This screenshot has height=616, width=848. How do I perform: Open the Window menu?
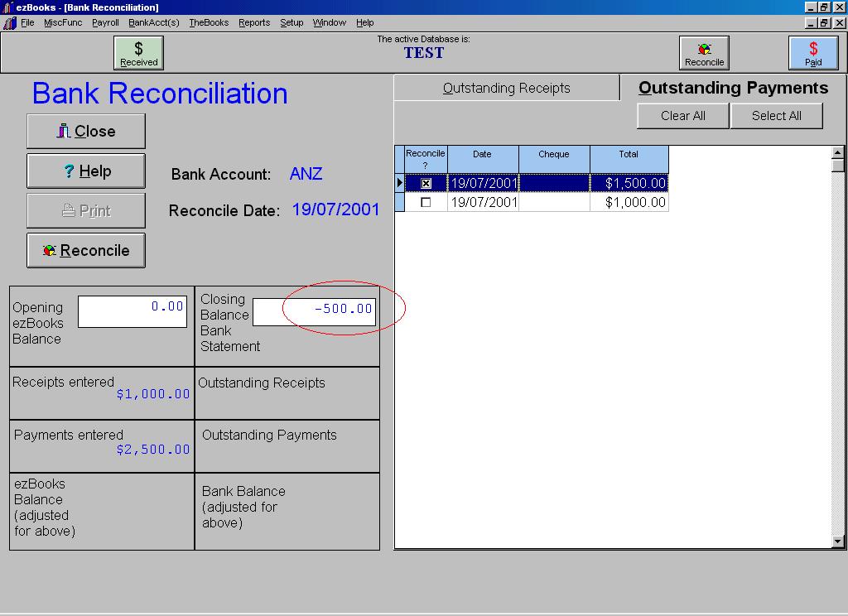330,22
